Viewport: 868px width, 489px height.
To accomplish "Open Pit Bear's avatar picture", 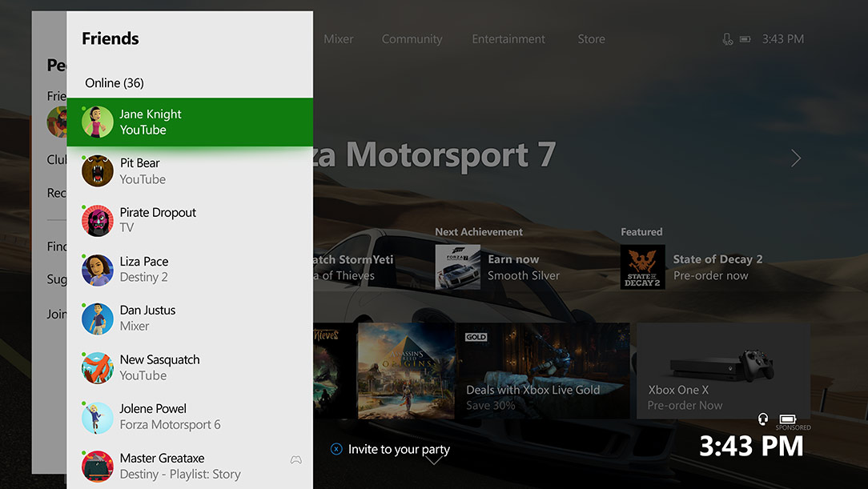I will pos(98,171).
